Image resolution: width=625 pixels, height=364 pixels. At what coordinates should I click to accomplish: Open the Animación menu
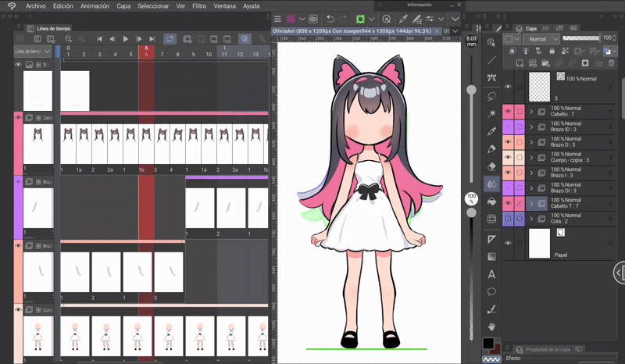coord(95,6)
